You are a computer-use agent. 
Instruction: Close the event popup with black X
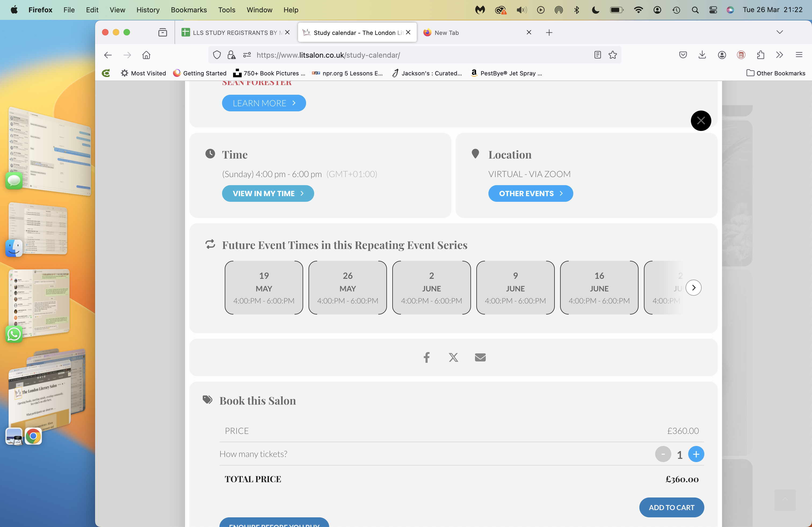tap(701, 121)
